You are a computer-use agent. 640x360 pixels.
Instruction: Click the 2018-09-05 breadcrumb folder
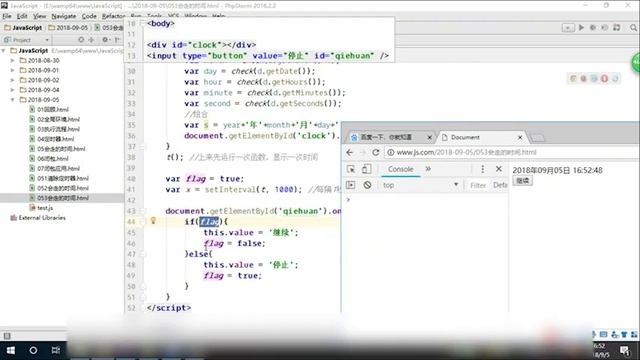point(68,28)
